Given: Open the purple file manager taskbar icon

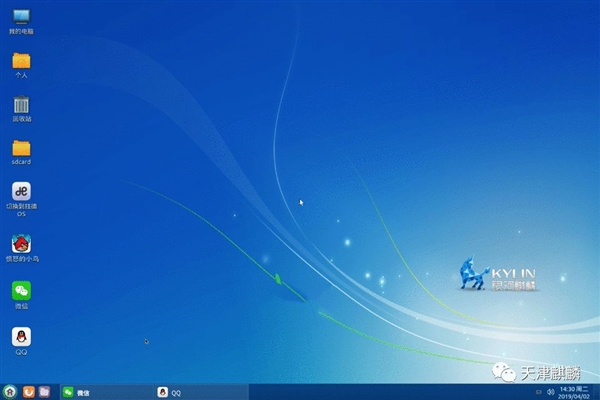Looking at the screenshot, I should pyautogui.click(x=44, y=392).
